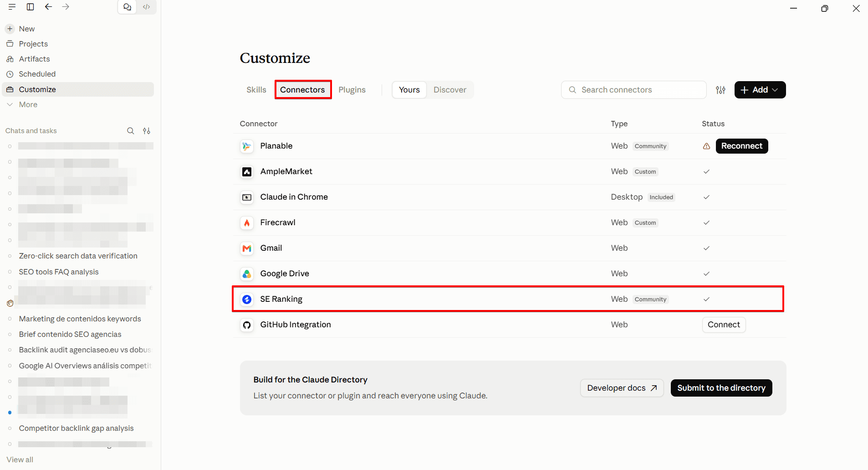Toggle the sidebar panel icon
Viewport: 868px width, 470px height.
tap(31, 7)
